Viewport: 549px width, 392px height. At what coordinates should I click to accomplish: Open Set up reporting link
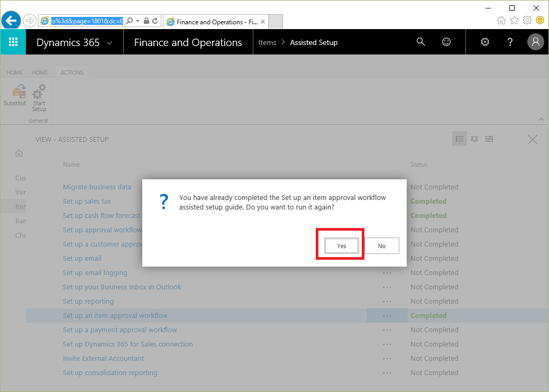tap(88, 302)
